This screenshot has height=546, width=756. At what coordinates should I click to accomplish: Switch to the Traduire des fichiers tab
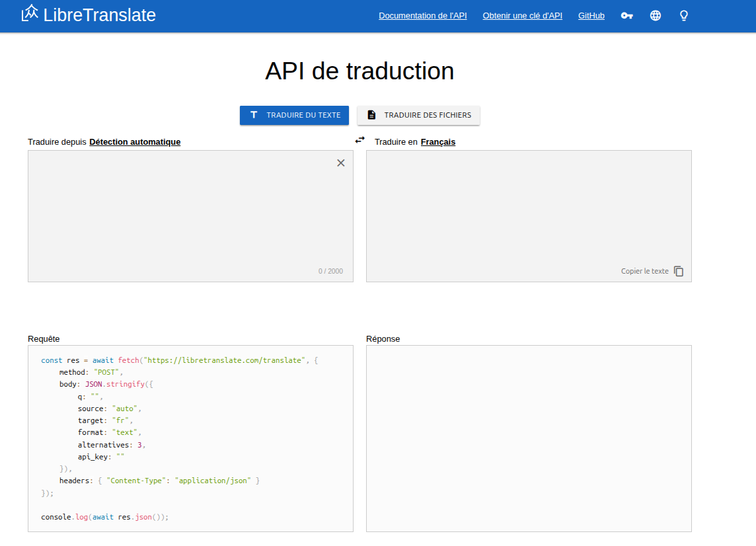[x=418, y=115]
